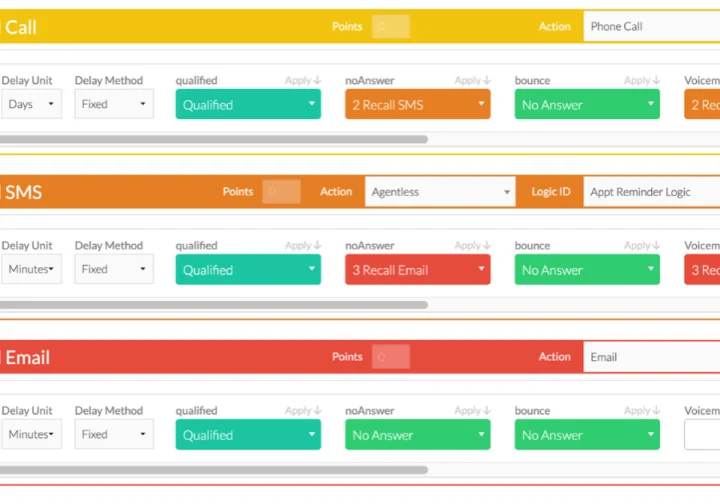Click the Appt Reminder Logic ID field
Viewport: 720px width, 504px height.
click(650, 192)
